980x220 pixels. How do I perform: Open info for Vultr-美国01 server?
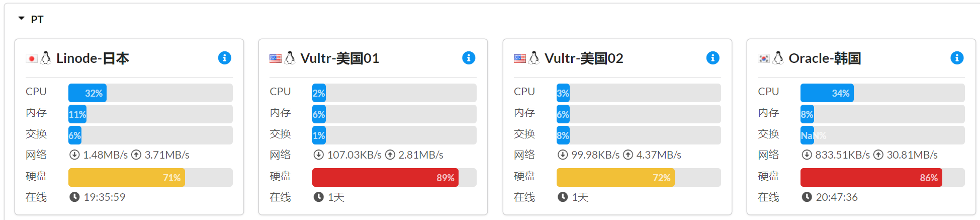[468, 58]
